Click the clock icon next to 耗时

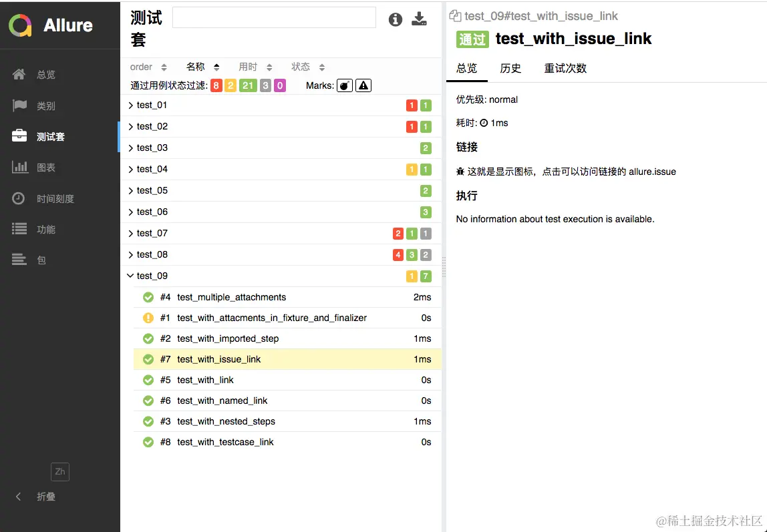point(484,123)
